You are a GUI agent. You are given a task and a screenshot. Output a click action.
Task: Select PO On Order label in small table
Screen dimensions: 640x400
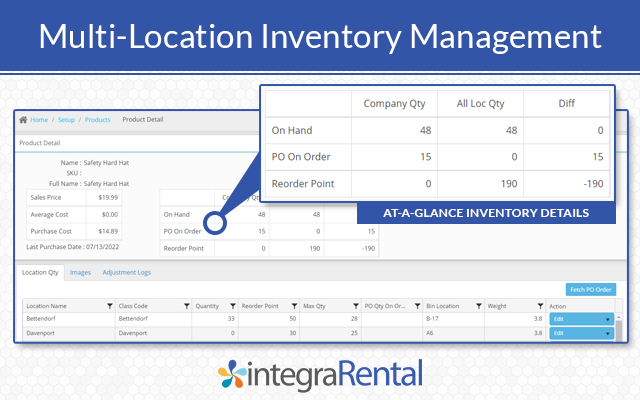[x=182, y=231]
